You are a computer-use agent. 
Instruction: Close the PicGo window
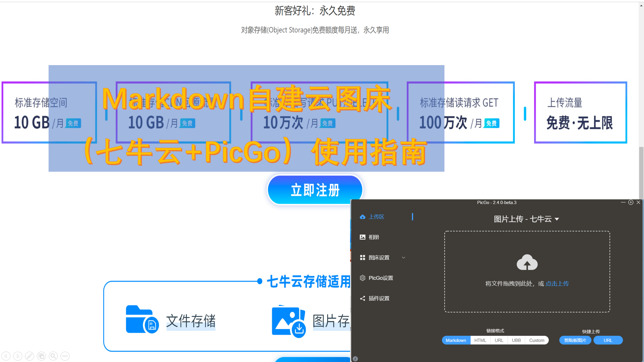pos(638,202)
